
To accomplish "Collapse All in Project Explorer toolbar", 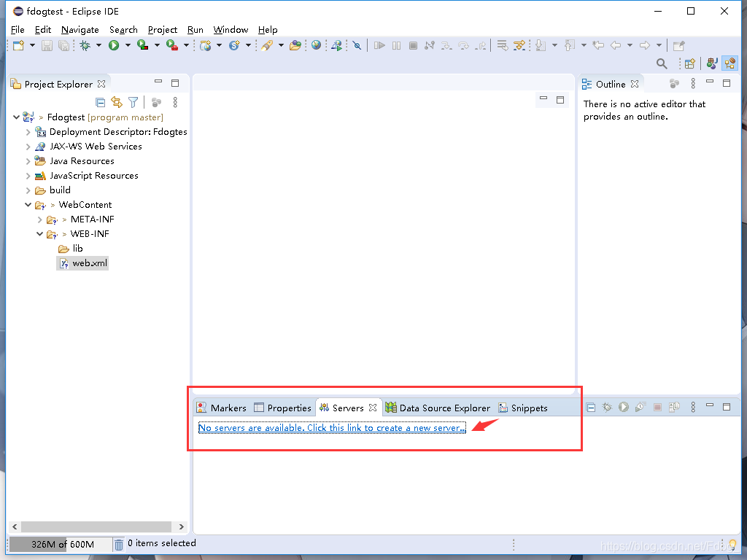I will pyautogui.click(x=101, y=103).
